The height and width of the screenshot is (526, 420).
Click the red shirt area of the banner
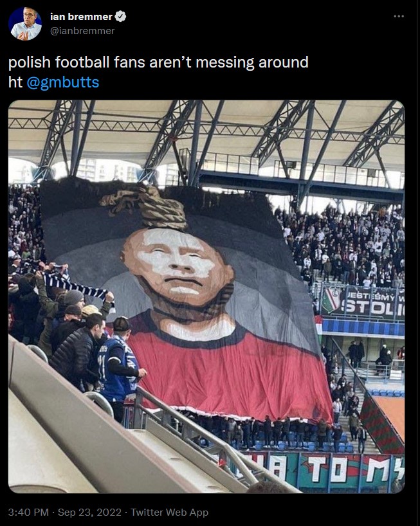pyautogui.click(x=228, y=372)
